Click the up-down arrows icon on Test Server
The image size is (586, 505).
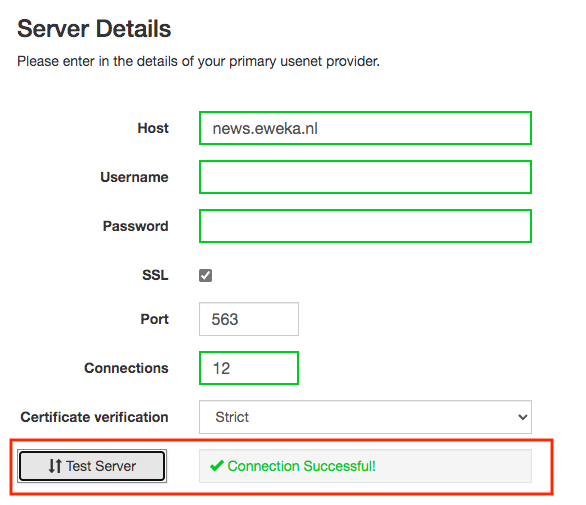(x=55, y=466)
